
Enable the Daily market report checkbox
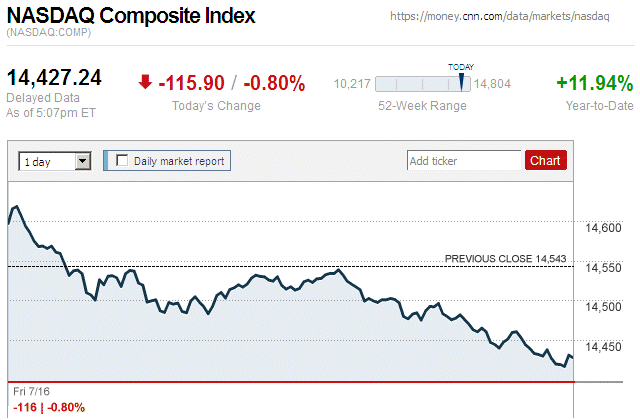pyautogui.click(x=122, y=160)
